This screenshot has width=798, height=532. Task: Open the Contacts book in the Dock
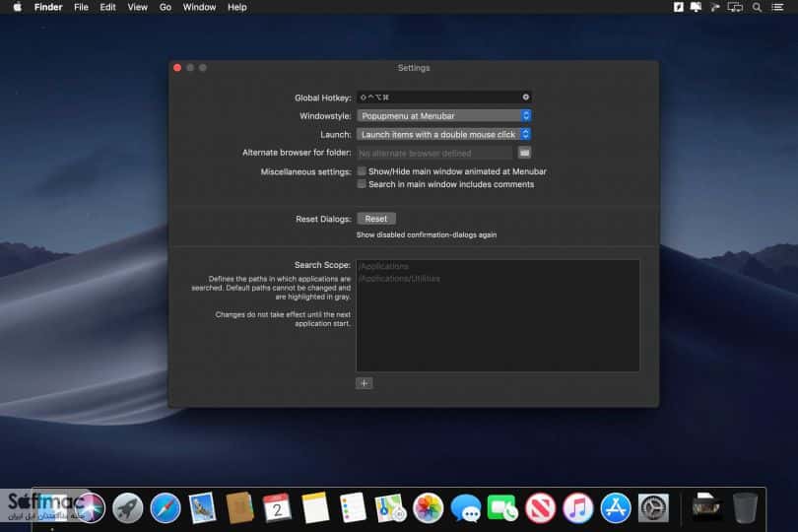239,507
